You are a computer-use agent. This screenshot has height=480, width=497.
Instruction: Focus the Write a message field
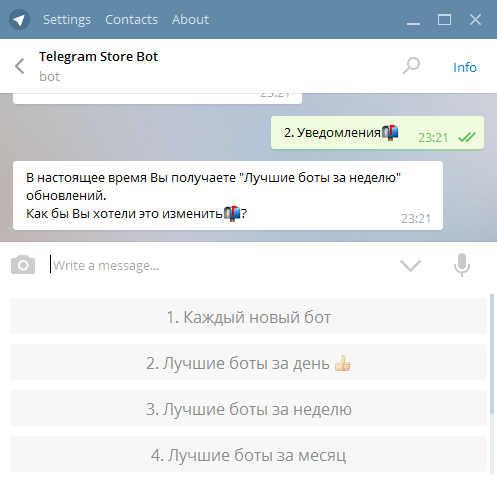pos(220,266)
